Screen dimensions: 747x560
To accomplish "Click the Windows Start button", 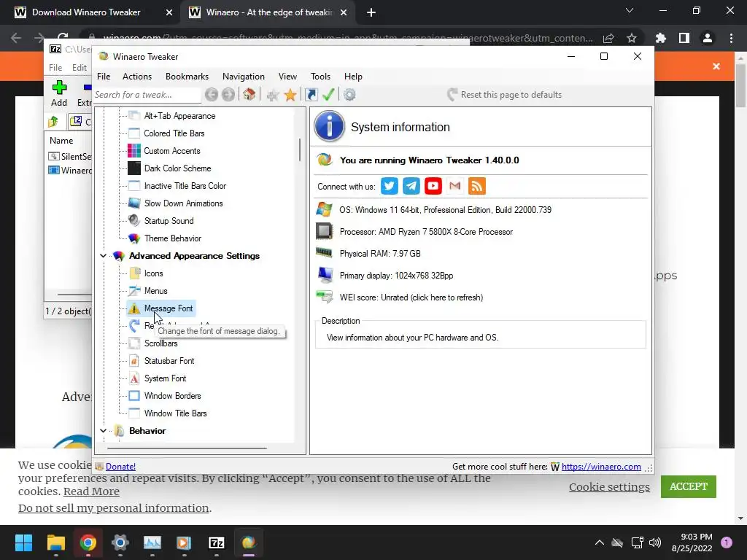I will point(23,542).
